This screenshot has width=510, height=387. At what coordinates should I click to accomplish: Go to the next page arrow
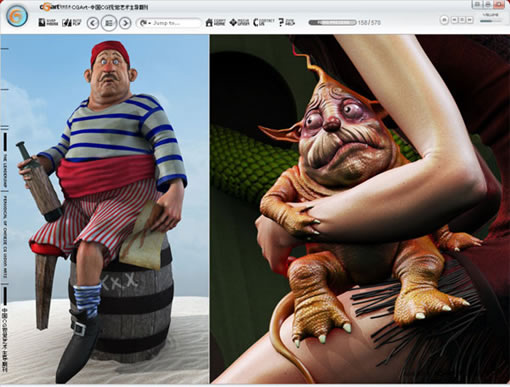125,23
